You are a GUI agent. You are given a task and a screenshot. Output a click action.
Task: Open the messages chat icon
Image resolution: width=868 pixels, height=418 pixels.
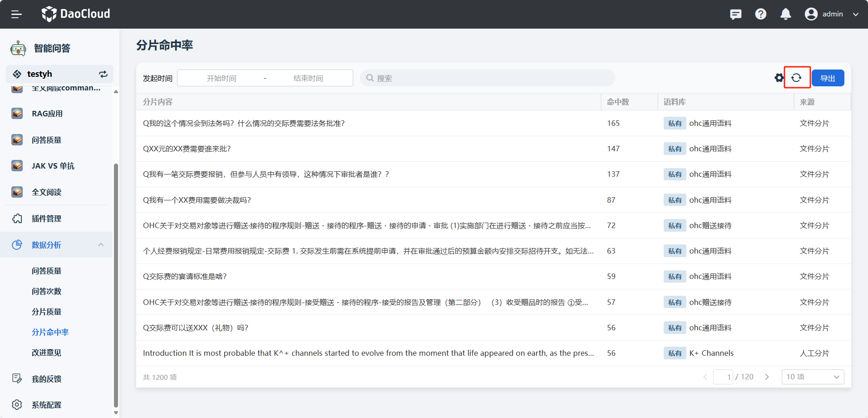point(735,14)
